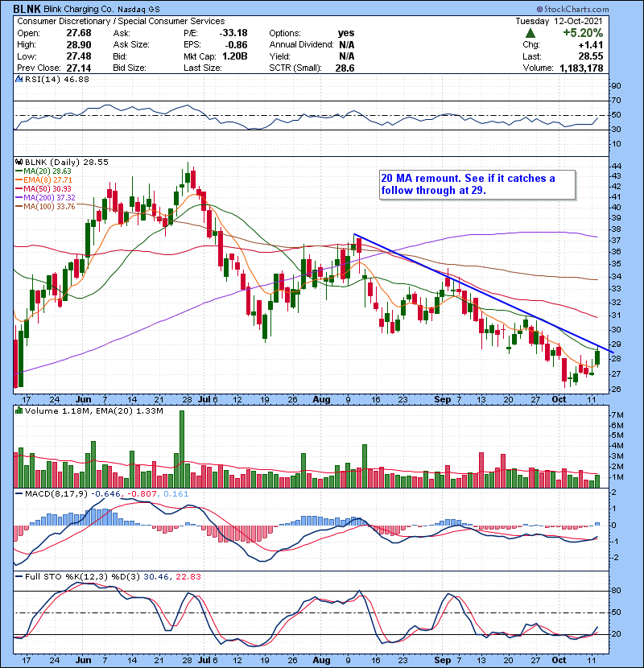Click the Tuesday 12-Oct-2021 date label

pyautogui.click(x=559, y=21)
